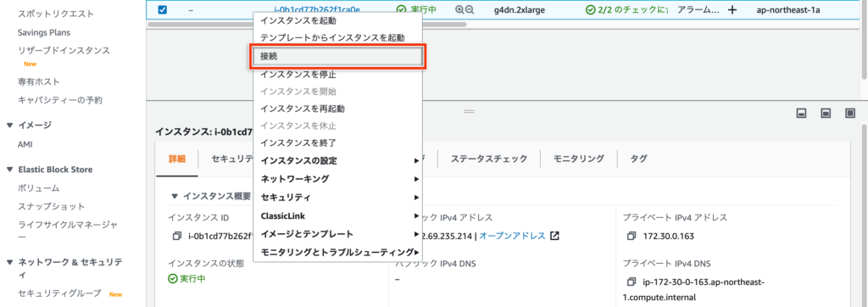
Task: Open スナップショット in sidebar
Action: click(52, 207)
